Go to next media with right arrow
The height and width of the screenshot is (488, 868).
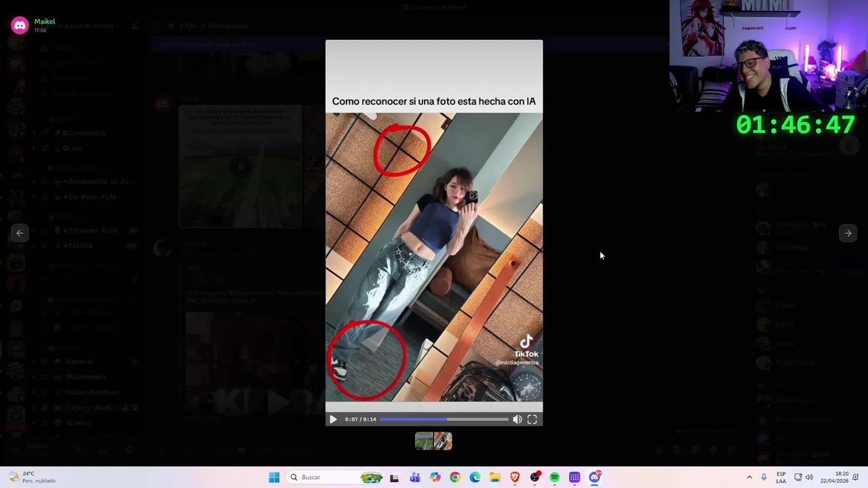coord(848,233)
